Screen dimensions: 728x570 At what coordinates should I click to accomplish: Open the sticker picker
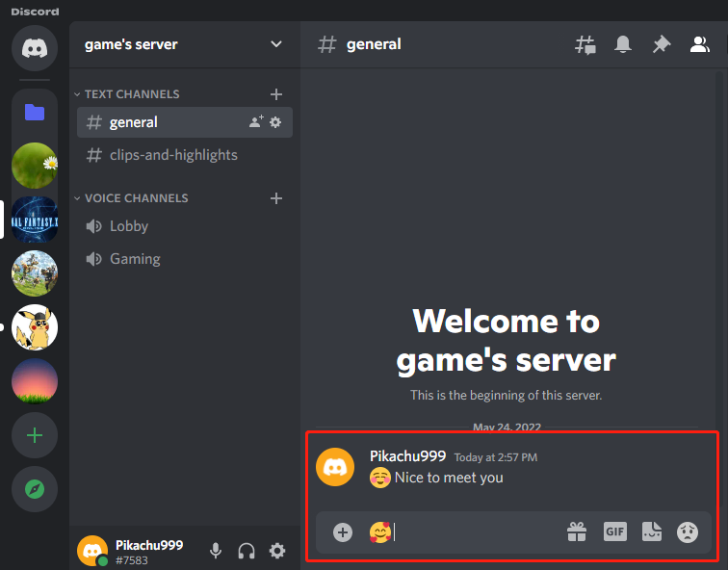coord(652,531)
